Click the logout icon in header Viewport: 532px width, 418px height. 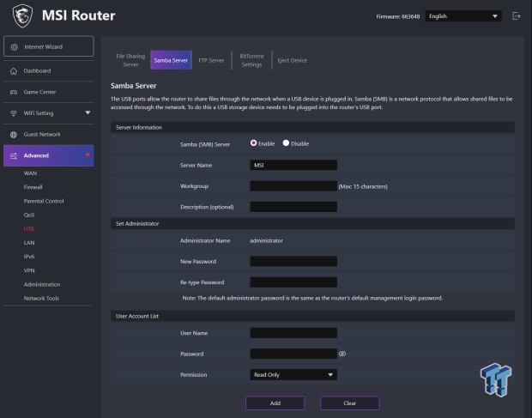click(516, 16)
